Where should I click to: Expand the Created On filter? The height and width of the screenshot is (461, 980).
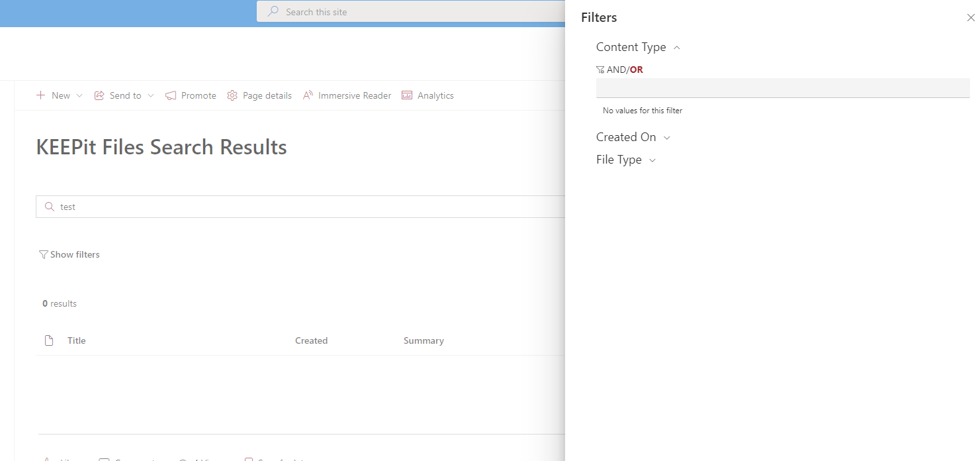pos(668,137)
